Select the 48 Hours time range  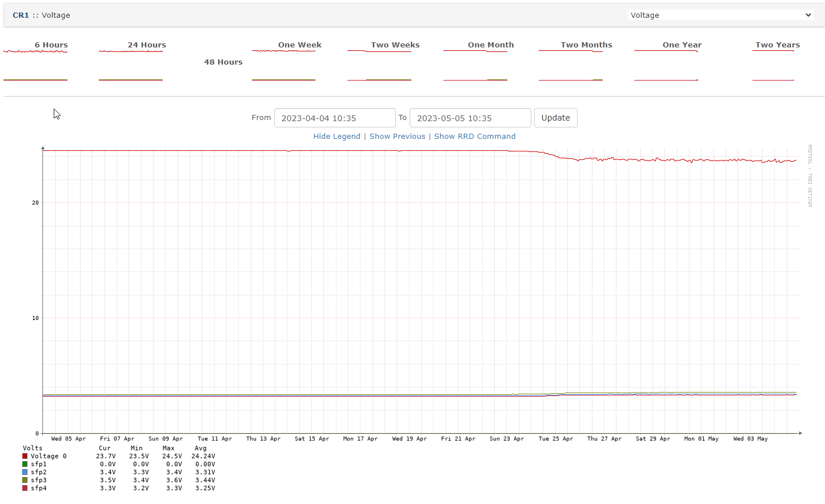(x=223, y=62)
